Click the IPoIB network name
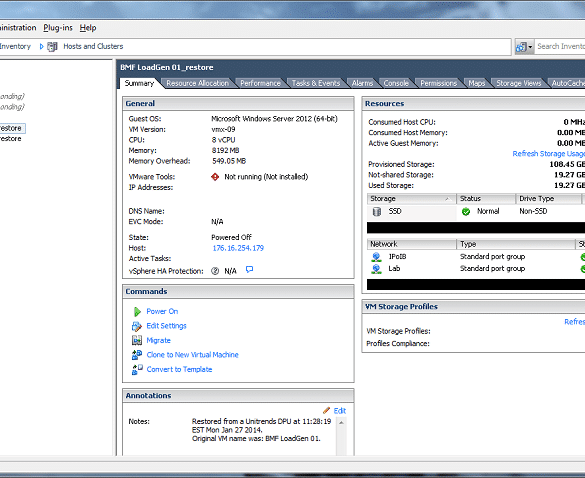 397,257
